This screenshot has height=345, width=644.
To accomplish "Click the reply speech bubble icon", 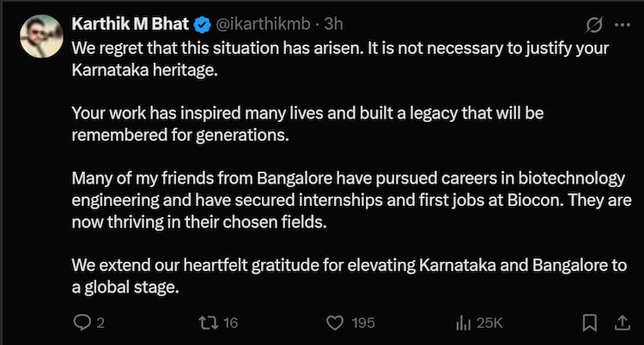I will point(83,323).
